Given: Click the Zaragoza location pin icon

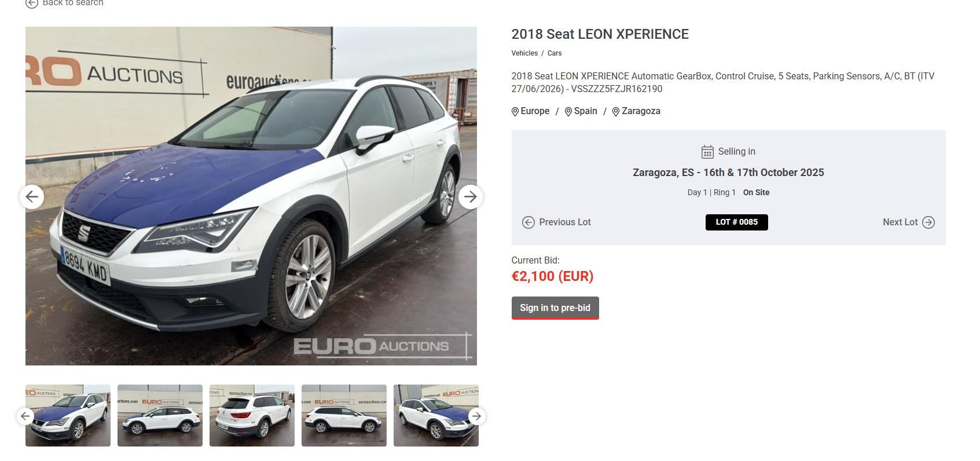Looking at the screenshot, I should pos(616,112).
